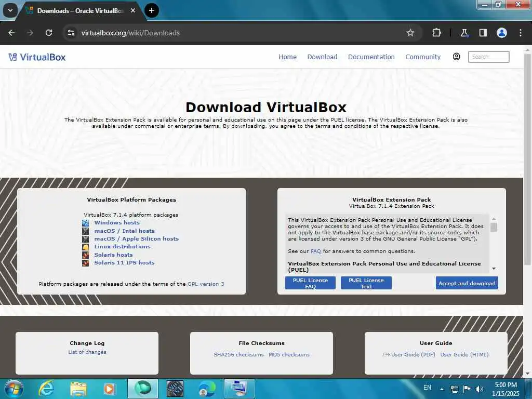Switch to the Downloads – Oracle VirtualBox tab
The width and height of the screenshot is (532, 399).
[79, 11]
